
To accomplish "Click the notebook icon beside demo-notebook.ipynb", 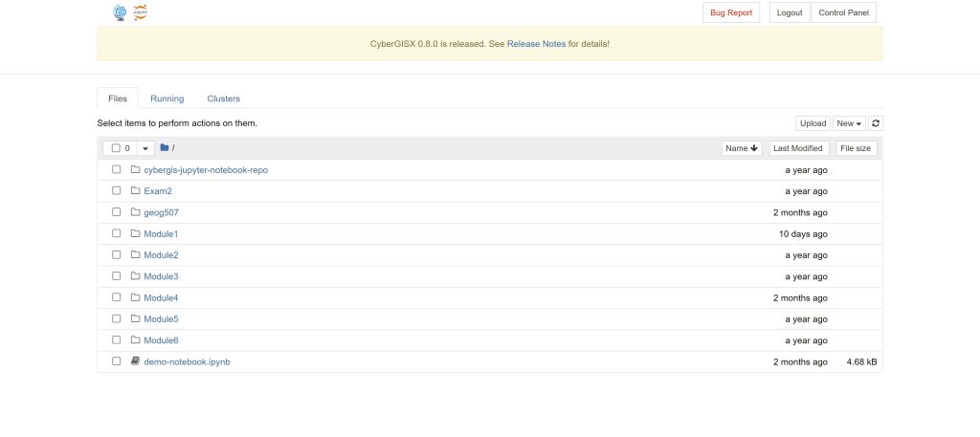I will click(x=135, y=361).
